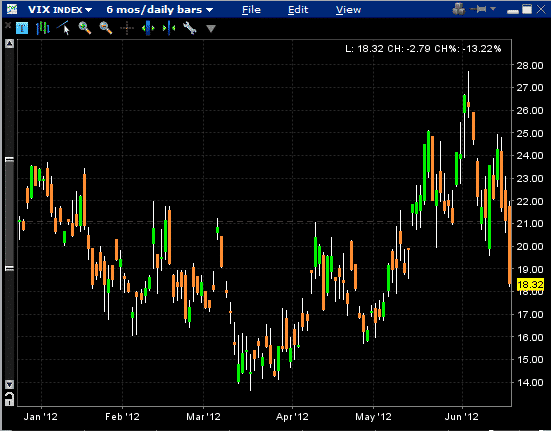Open dropdown arrow next to the pin

click(x=493, y=9)
